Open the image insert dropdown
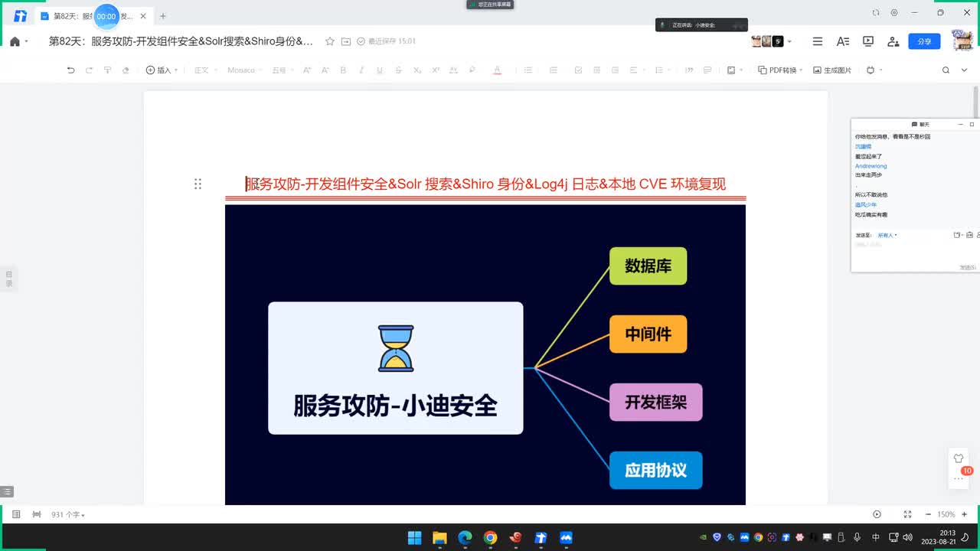The height and width of the screenshot is (551, 980). (733, 70)
